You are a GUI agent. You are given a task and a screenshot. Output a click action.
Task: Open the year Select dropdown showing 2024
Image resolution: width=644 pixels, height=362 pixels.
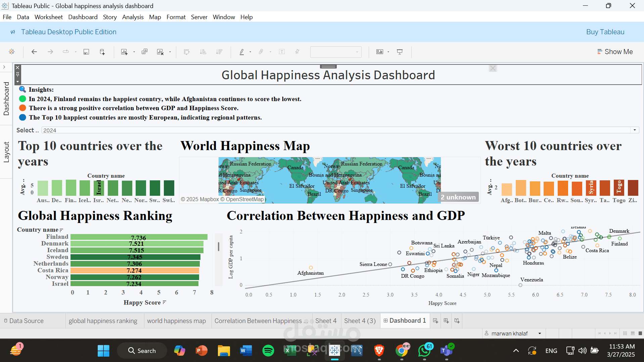coord(340,130)
